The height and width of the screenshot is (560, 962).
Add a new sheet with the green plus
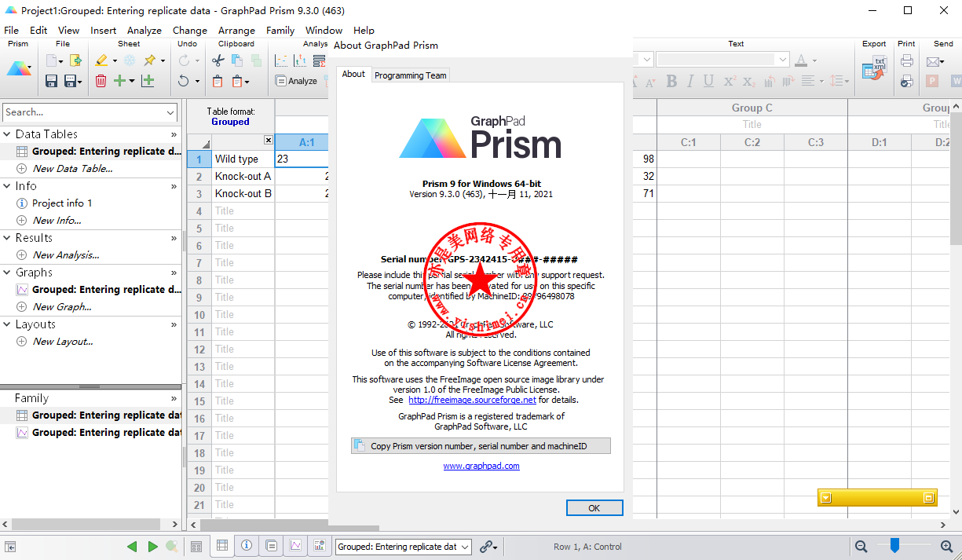point(119,80)
